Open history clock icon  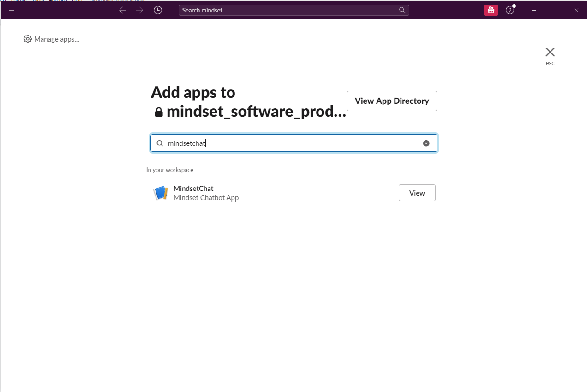click(158, 10)
